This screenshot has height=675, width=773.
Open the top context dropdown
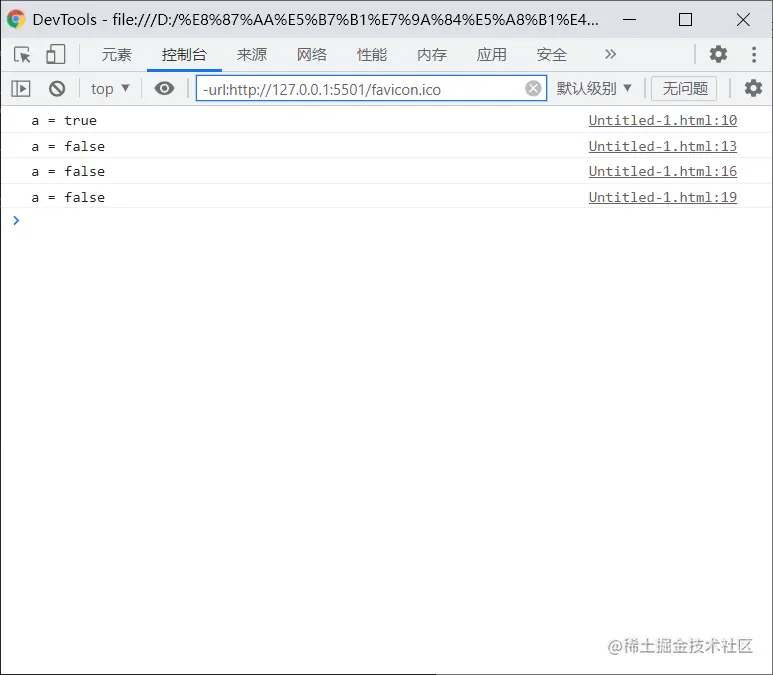click(110, 89)
